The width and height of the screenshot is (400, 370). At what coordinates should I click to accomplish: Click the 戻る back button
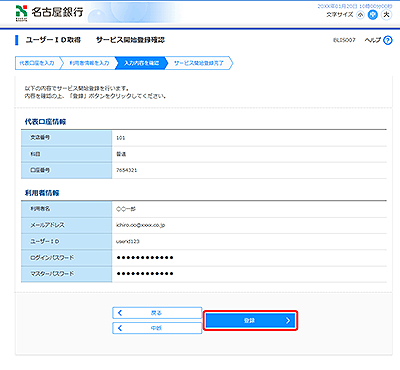[157, 313]
